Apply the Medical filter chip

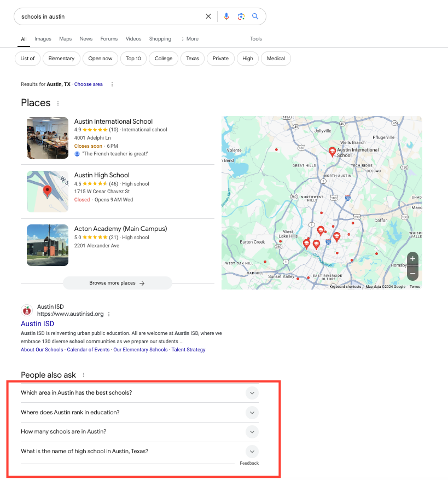276,59
